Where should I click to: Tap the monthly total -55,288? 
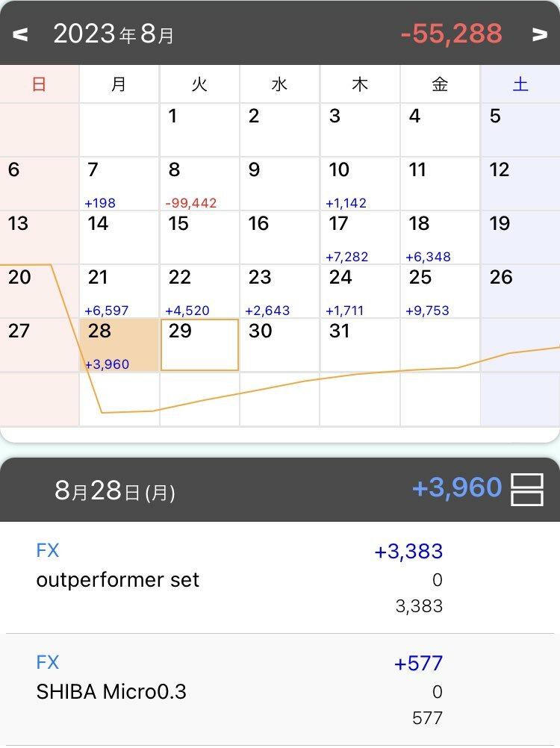point(451,34)
